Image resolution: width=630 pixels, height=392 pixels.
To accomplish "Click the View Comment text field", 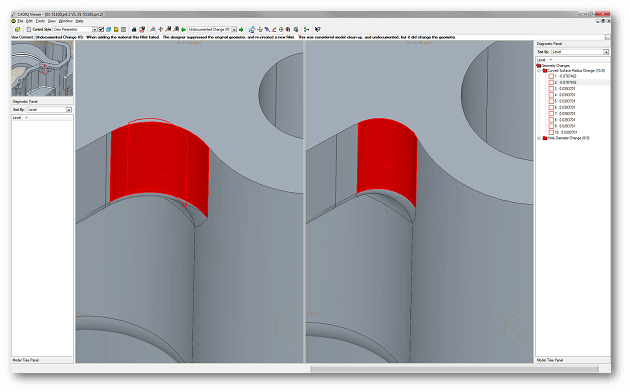I will [x=319, y=37].
